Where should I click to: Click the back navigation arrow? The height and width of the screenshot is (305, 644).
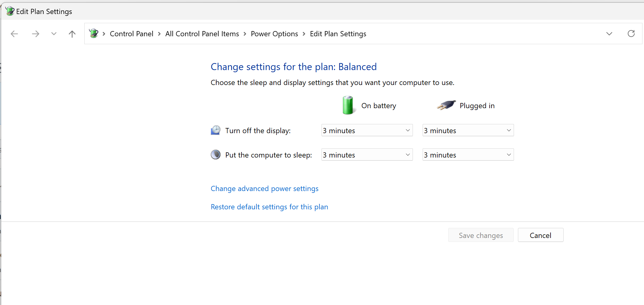14,34
